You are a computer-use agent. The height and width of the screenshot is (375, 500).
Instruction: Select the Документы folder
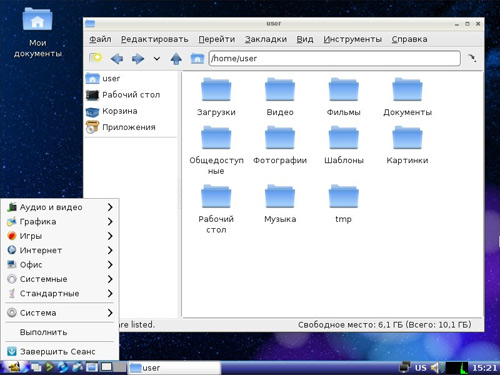(x=407, y=97)
